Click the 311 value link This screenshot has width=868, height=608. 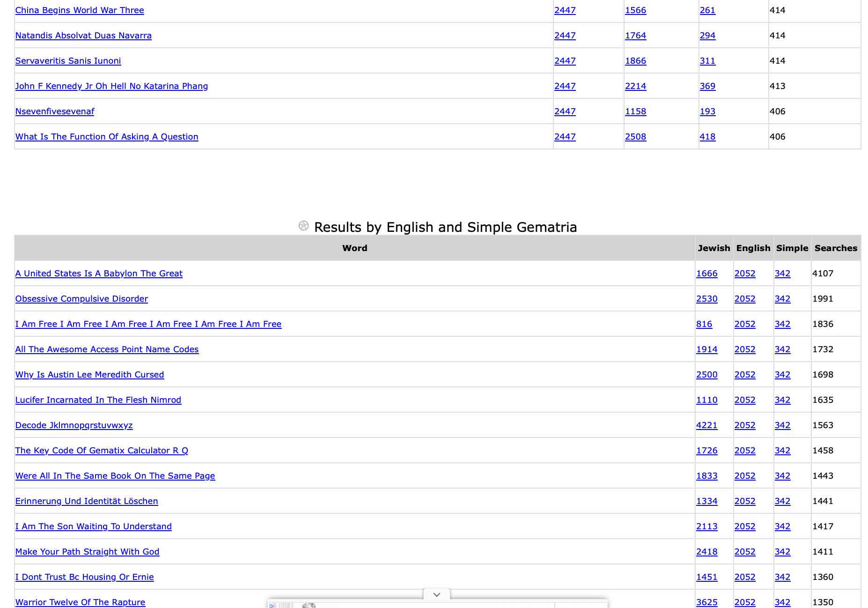pyautogui.click(x=707, y=61)
